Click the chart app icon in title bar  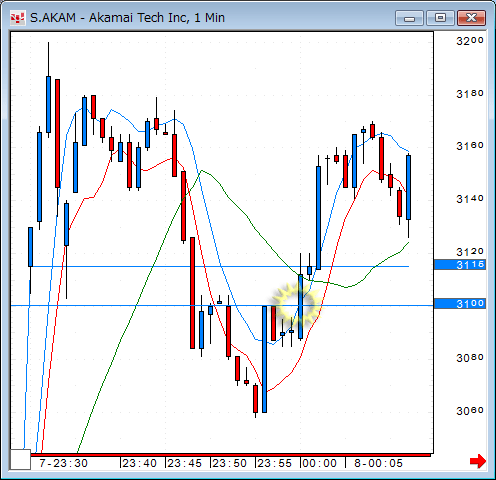click(17, 18)
